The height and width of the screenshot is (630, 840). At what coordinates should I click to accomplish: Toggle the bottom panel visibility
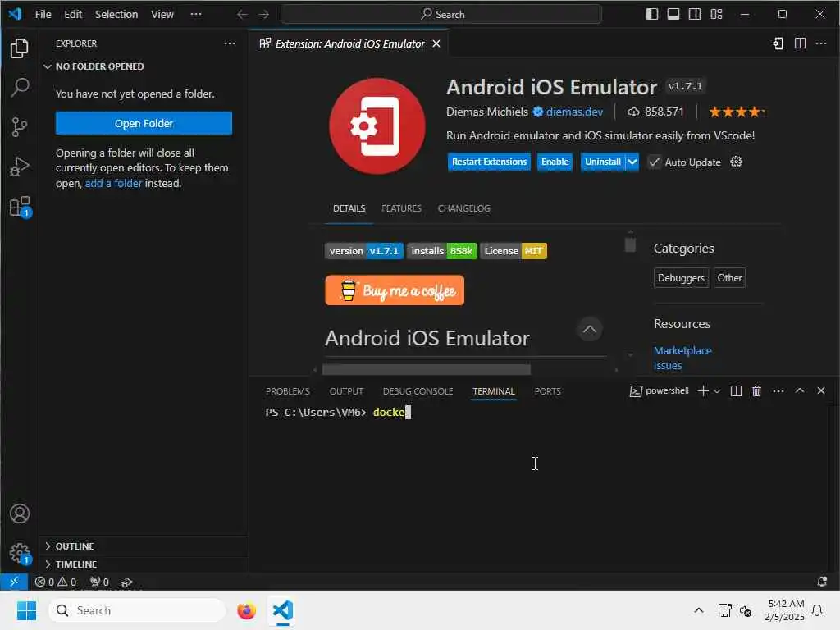click(673, 14)
